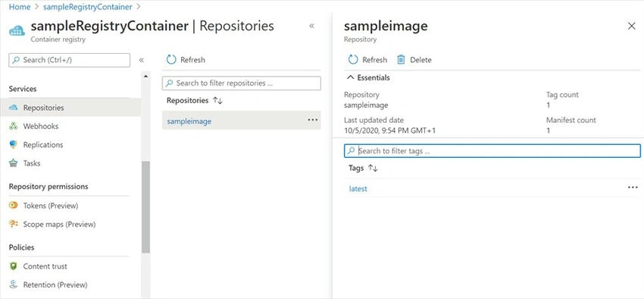Screen dimensions: 644x299
Task: Collapse the sidebar menu with double chevron
Action: click(141, 60)
